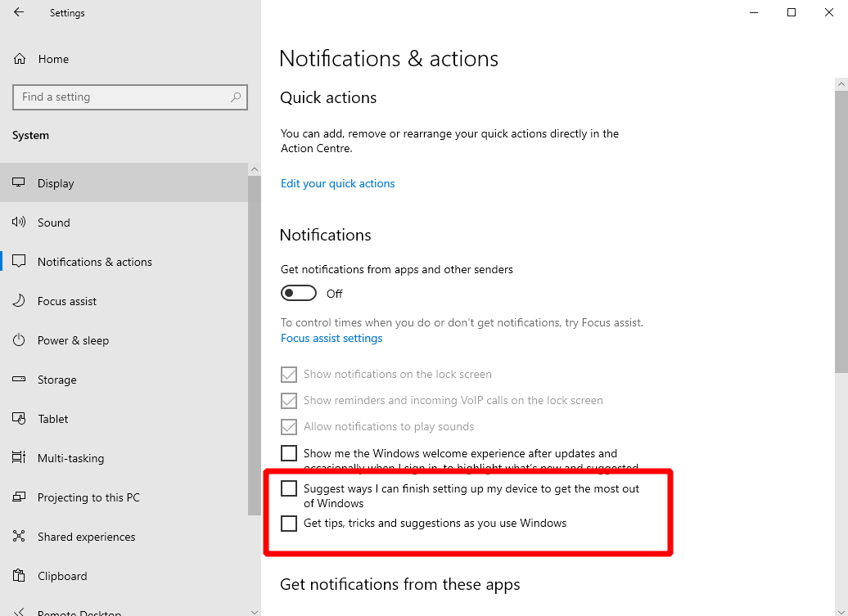Open the Sound settings page

point(124,222)
